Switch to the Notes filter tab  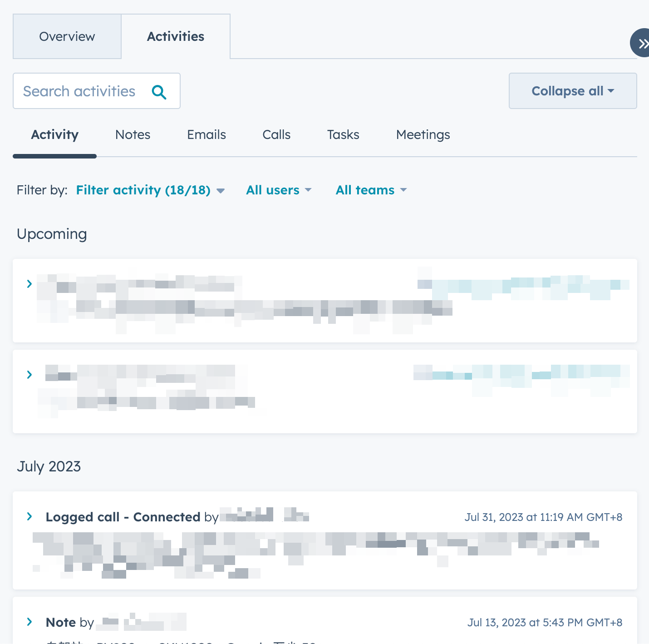pyautogui.click(x=133, y=134)
